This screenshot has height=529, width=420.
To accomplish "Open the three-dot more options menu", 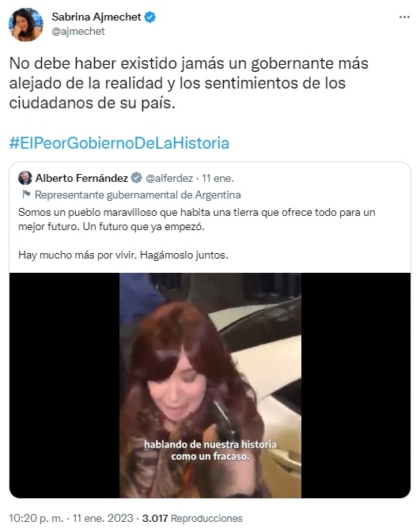I will [x=404, y=17].
